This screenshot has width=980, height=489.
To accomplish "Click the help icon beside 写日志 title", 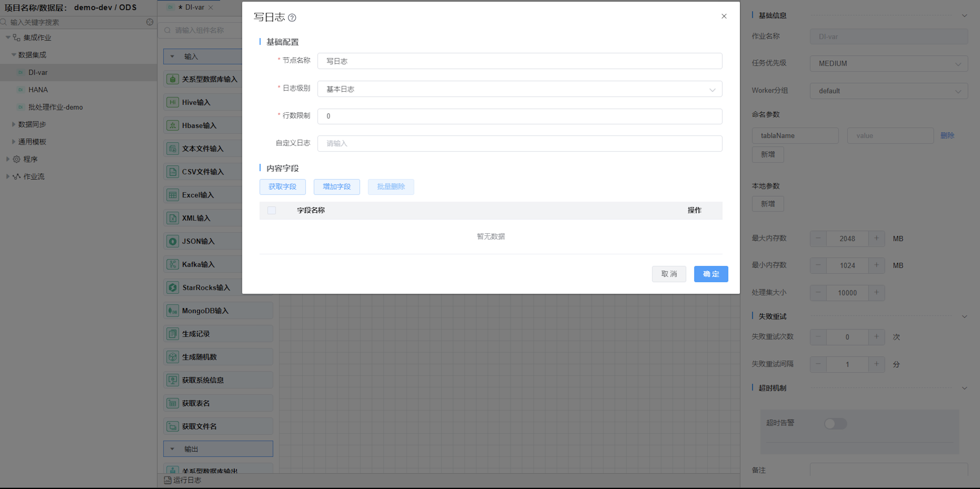I will point(292,18).
